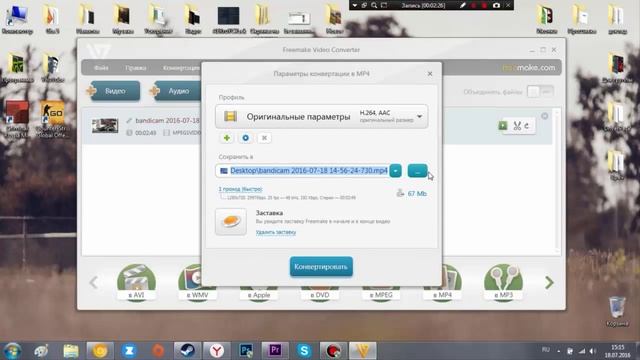
Task: Add a new profile with green plus
Action: point(227,138)
